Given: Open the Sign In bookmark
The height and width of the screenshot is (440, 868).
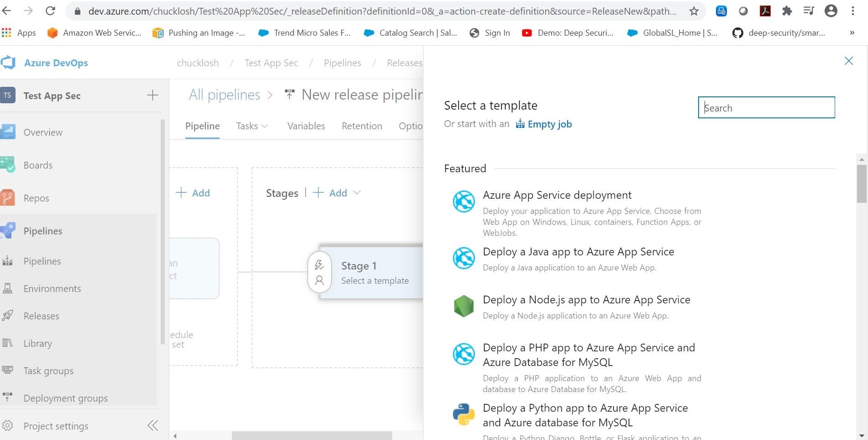Looking at the screenshot, I should pyautogui.click(x=490, y=33).
